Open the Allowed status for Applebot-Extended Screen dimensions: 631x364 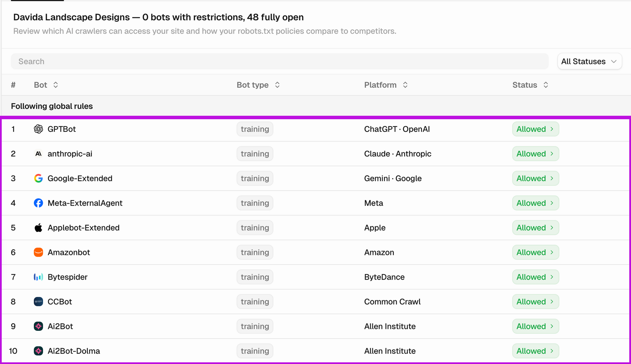point(535,228)
